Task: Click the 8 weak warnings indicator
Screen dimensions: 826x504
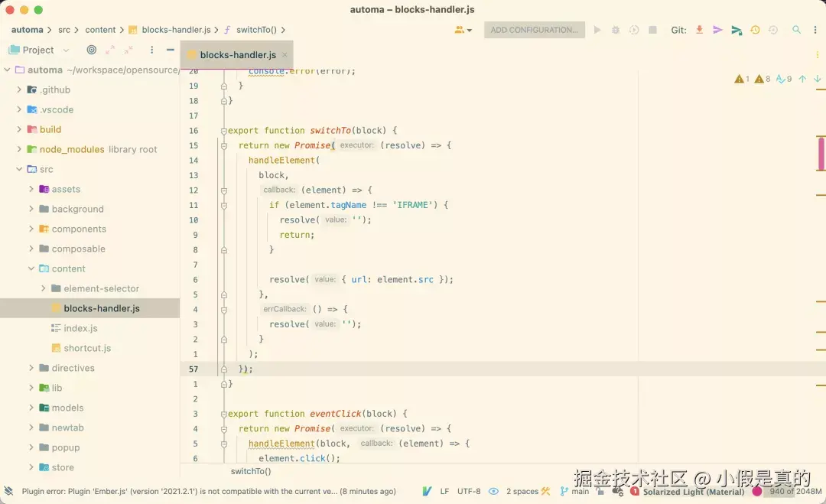Action: pyautogui.click(x=763, y=79)
